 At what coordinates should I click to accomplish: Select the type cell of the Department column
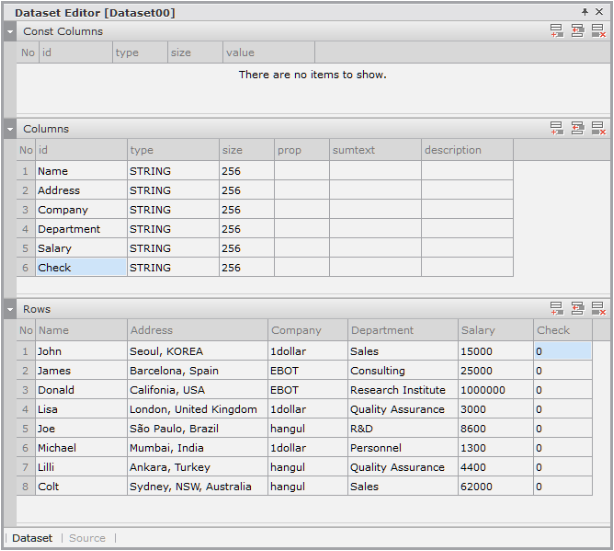(172, 229)
